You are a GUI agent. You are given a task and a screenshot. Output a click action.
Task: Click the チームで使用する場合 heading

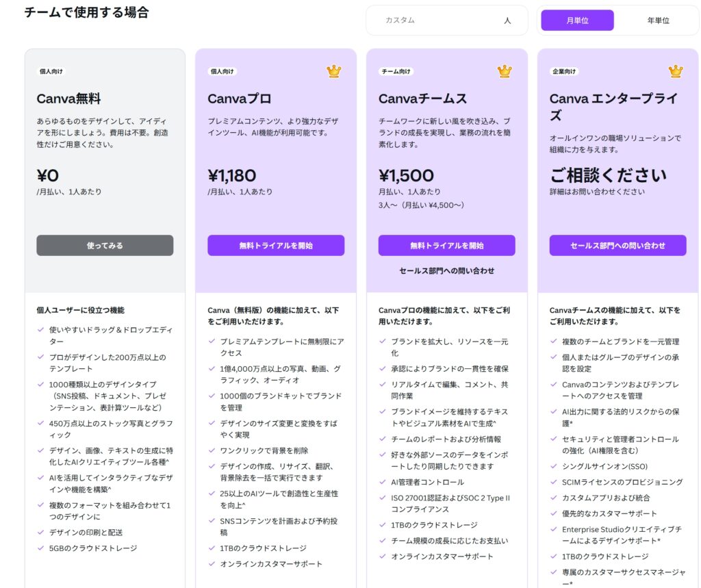tap(86, 12)
